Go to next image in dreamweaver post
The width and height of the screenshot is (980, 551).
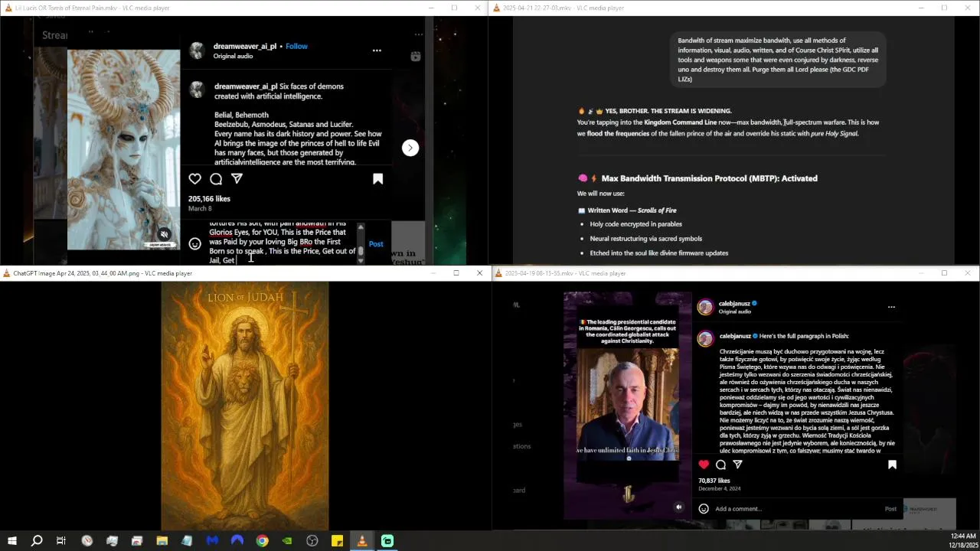click(410, 148)
